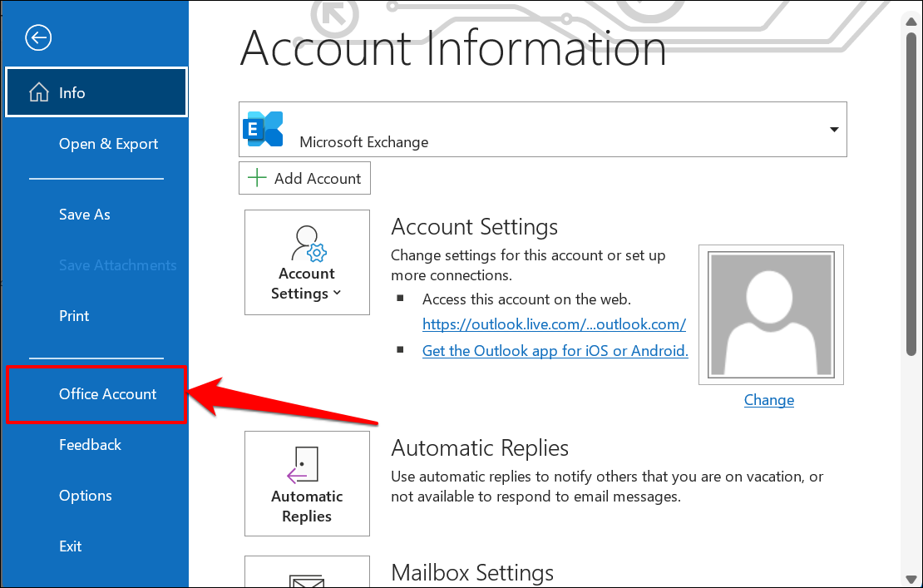
Task: Click Exit in the sidebar
Action: click(x=71, y=546)
